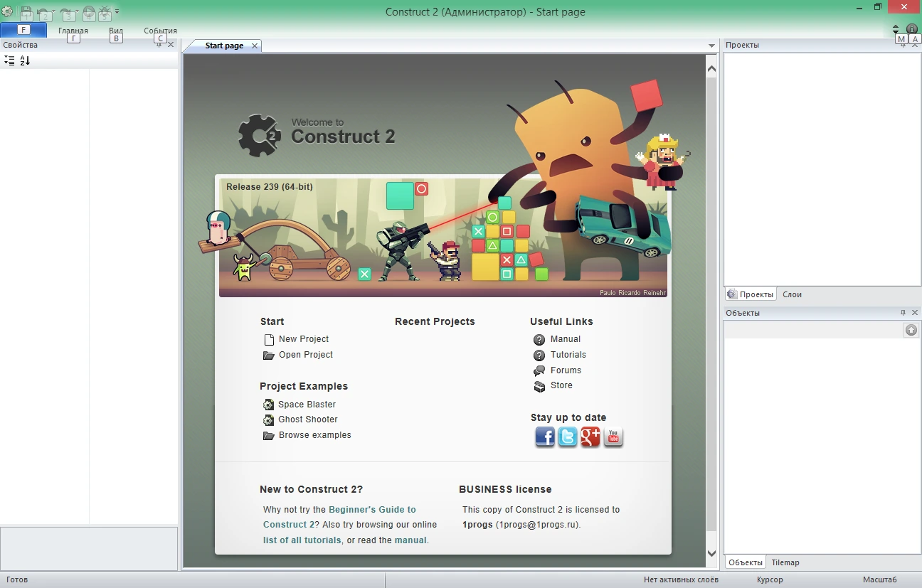Open the quick access toolbar customize dropdown
The image size is (922, 588).
click(x=117, y=12)
